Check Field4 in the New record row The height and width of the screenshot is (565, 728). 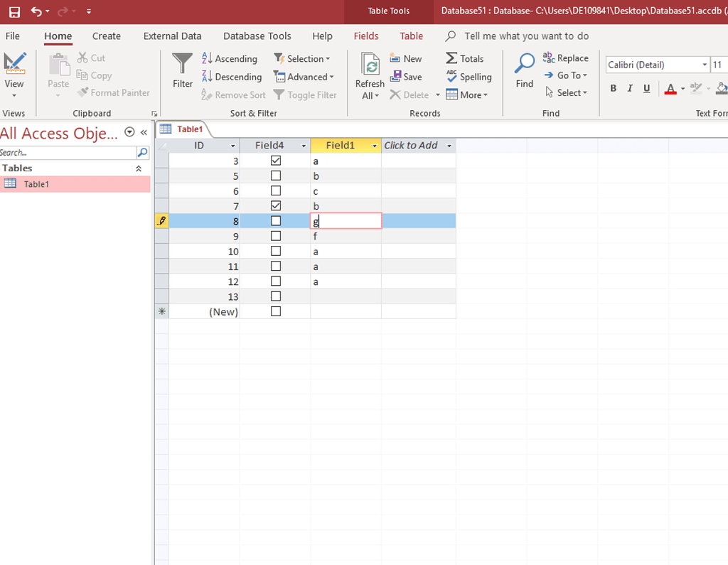click(x=275, y=311)
